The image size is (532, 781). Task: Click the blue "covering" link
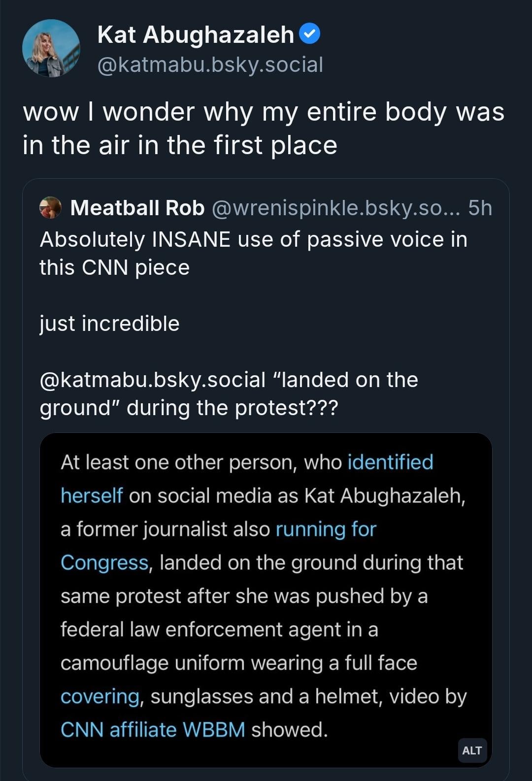(100, 697)
